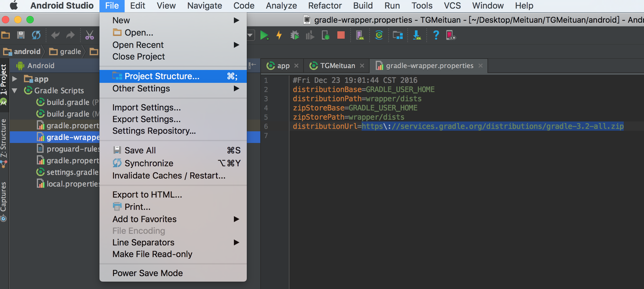This screenshot has width=644, height=289.
Task: Close the TGMeituan editor tab
Action: [362, 66]
